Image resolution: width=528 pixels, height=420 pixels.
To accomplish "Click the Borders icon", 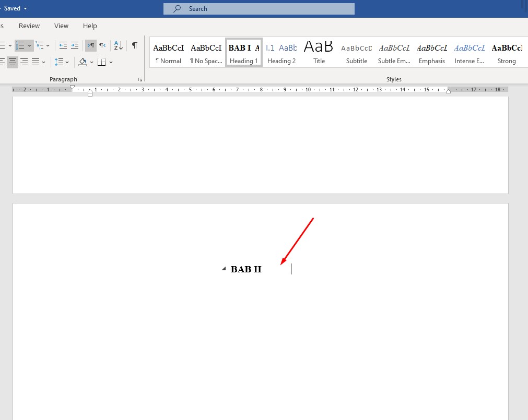I will point(102,62).
